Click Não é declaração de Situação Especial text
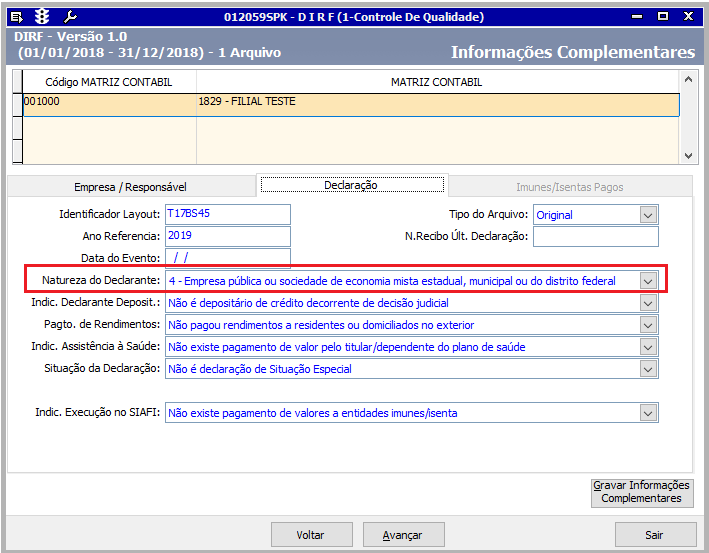Viewport: 709px width, 553px height. (260, 369)
